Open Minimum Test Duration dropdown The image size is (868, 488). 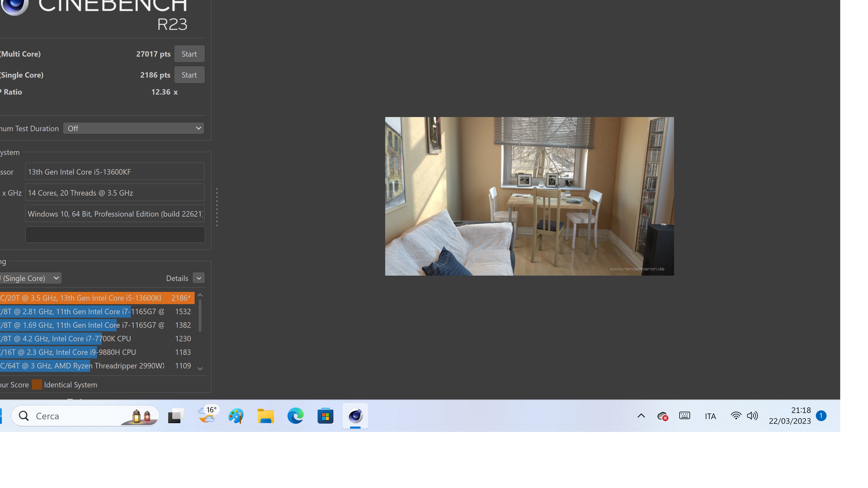[x=133, y=128]
